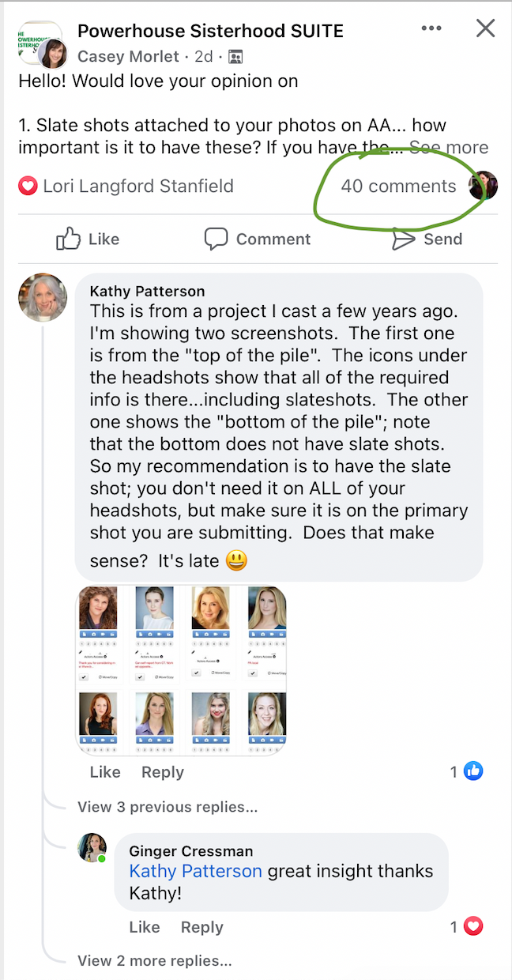
Task: Expand View 2 more replies
Action: pos(155,961)
